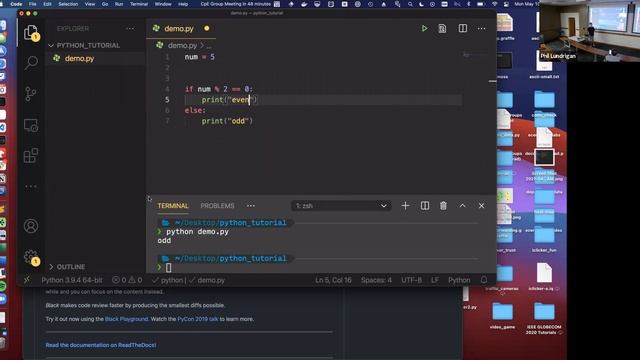Open the Remote Explorer view
This screenshot has width=640, height=360.
click(x=31, y=125)
